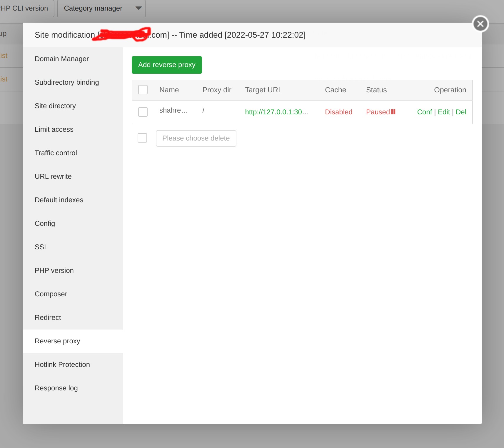Click the close X on the modal dialog
This screenshot has width=504, height=448.
(x=480, y=24)
